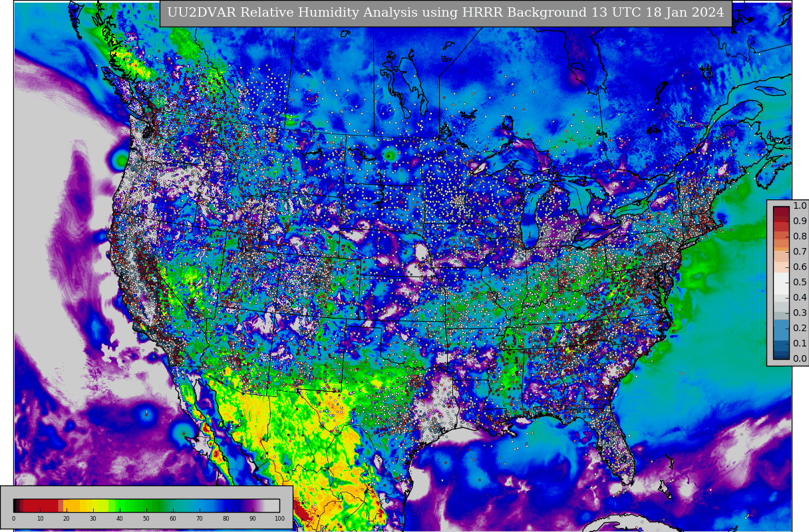
Task: Pick the dark red band of humidity colorbar
Action: pos(40,505)
